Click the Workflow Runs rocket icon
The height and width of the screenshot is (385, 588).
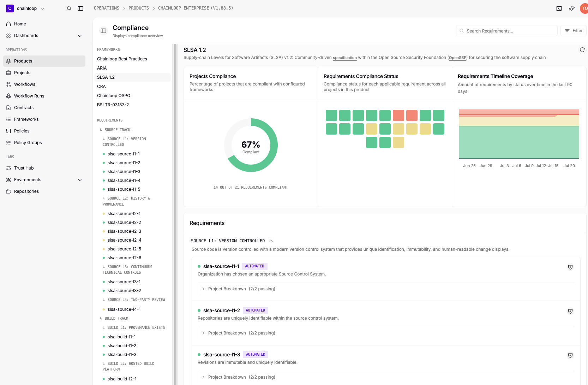(x=8, y=96)
